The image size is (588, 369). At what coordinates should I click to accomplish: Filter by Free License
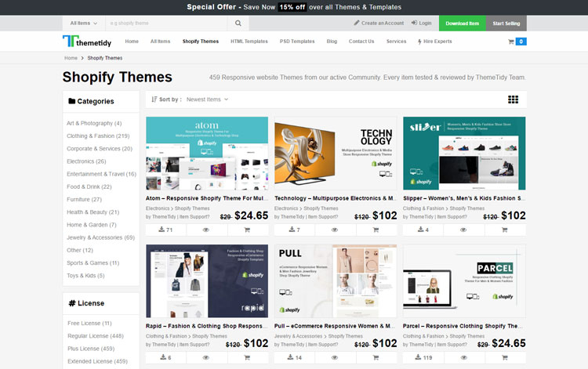coord(89,324)
